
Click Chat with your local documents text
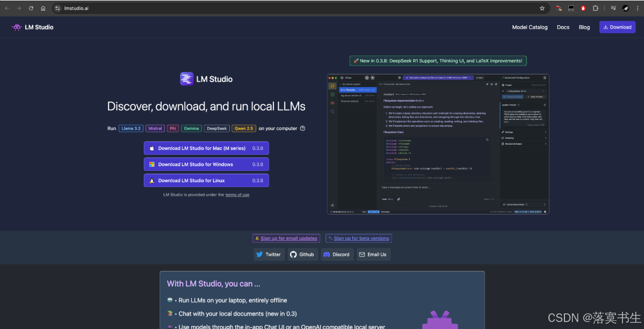tap(238, 314)
